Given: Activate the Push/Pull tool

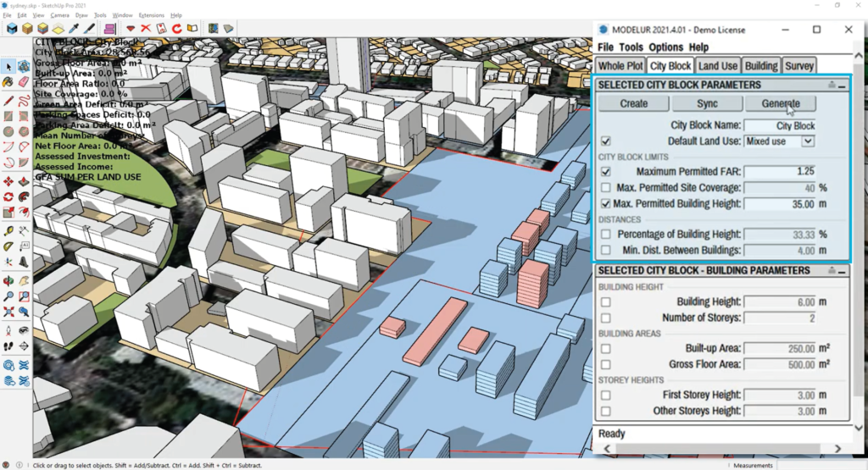Looking at the screenshot, I should pyautogui.click(x=23, y=182).
